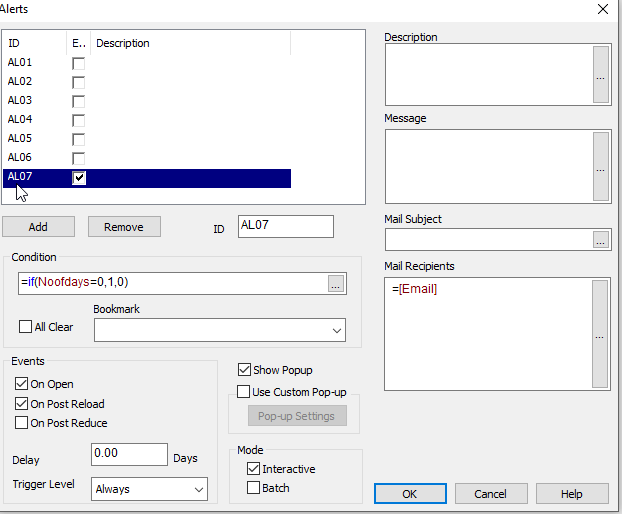
Task: Uncheck the On Post Reload event
Action: pos(21,403)
